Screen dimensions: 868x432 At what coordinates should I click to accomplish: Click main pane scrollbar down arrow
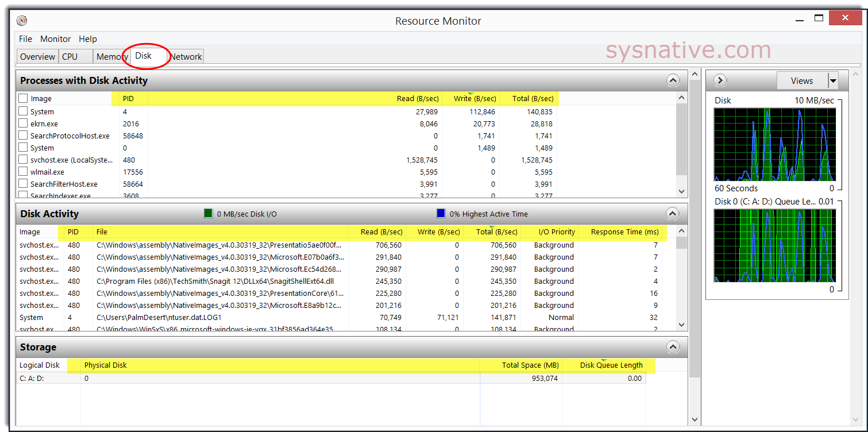695,420
